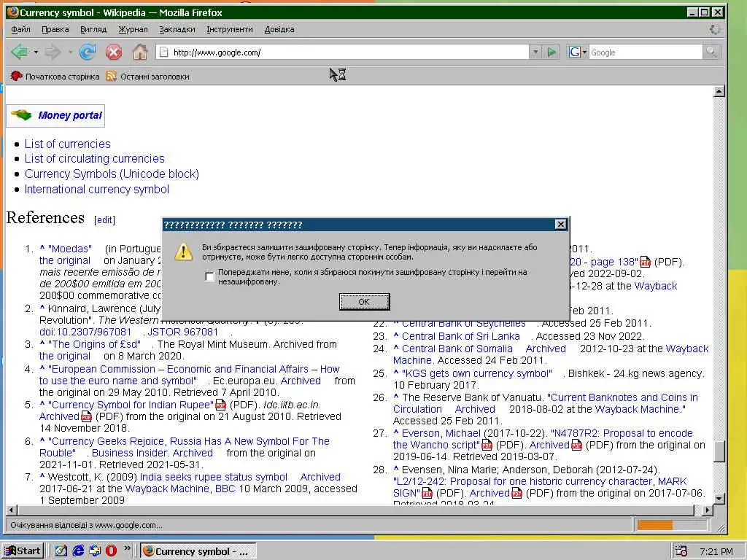747x560 pixels.
Task: Expand the address bar URL dropdown
Action: (x=535, y=52)
